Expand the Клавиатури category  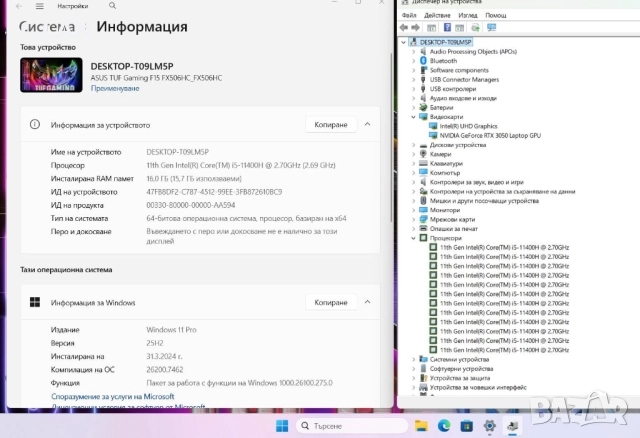pos(414,163)
